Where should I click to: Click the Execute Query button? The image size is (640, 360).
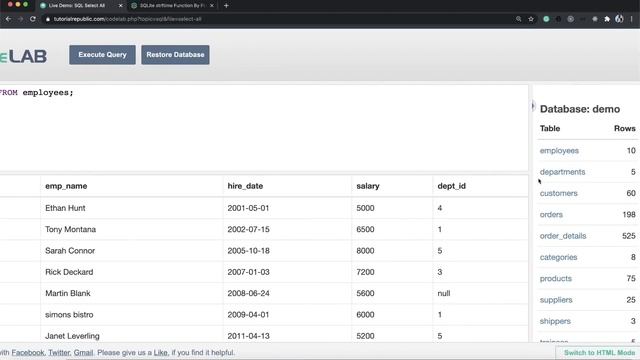(102, 55)
